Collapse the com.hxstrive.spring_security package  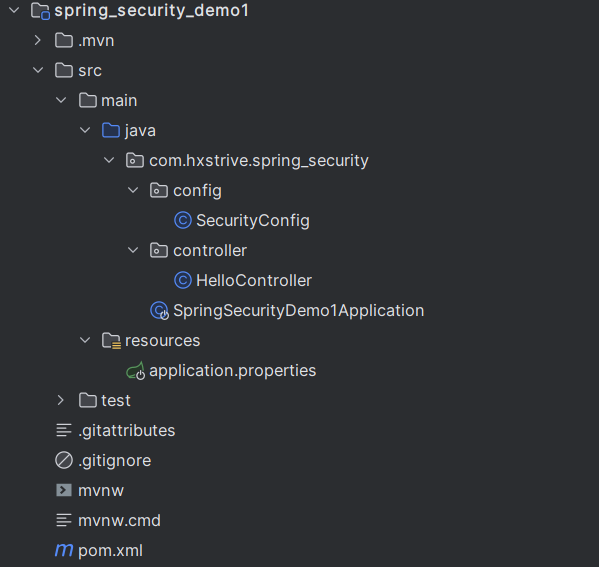click(109, 160)
